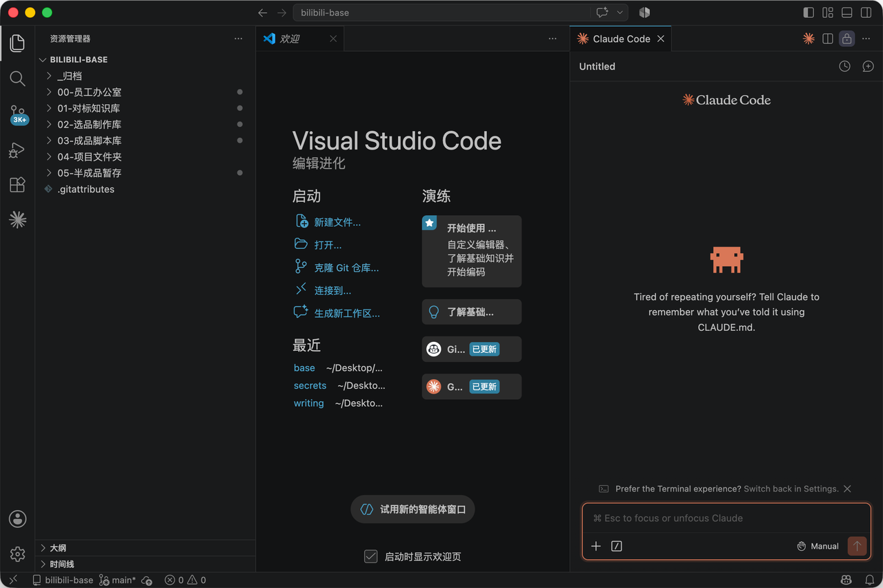The image size is (883, 588).
Task: Start a new conversation in Claude Code
Action: [x=868, y=66]
